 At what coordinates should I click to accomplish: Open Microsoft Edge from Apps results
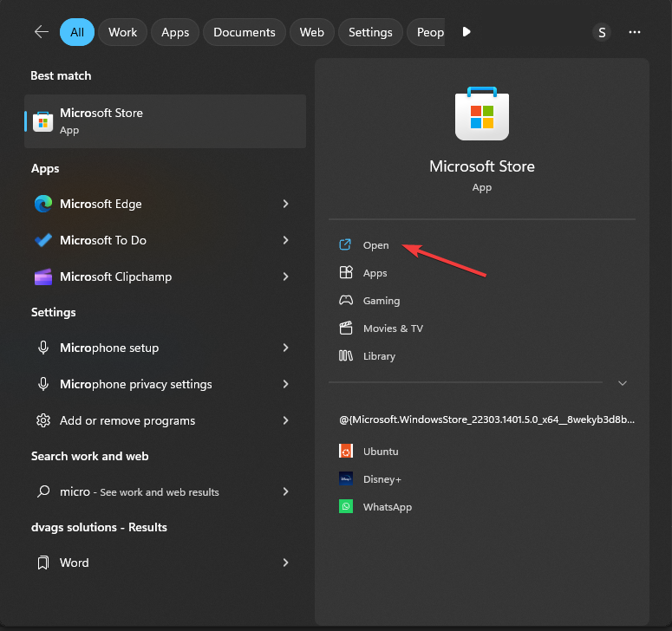(100, 204)
